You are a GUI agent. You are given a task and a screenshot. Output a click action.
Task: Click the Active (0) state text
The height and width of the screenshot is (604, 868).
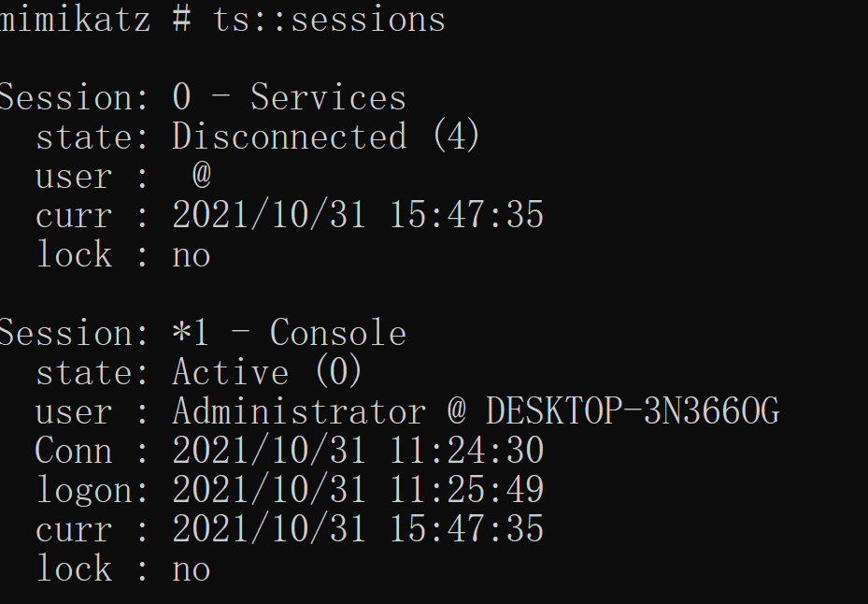pos(267,372)
